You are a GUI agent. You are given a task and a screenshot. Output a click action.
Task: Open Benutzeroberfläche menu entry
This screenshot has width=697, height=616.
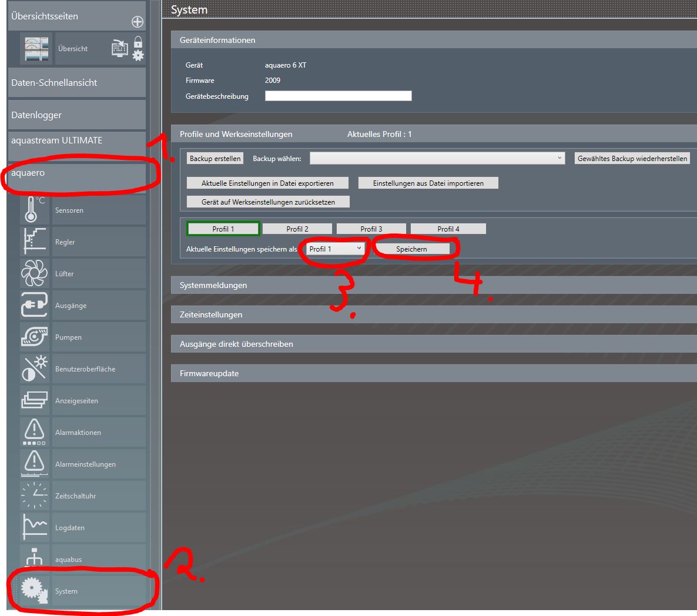(99, 369)
